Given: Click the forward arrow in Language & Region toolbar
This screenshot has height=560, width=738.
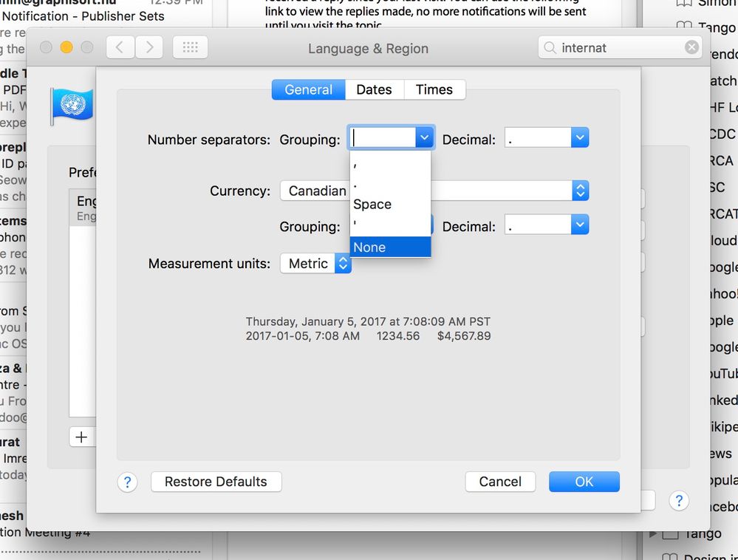Looking at the screenshot, I should click(149, 47).
